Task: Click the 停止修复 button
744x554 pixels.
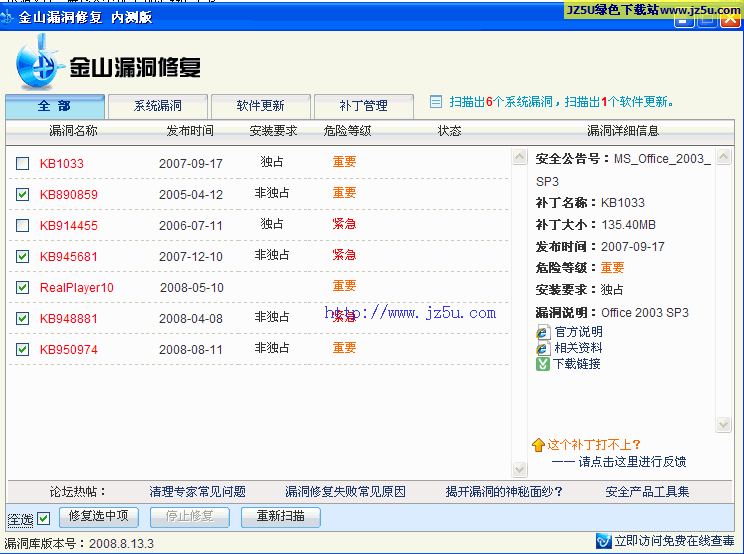Action: click(190, 517)
